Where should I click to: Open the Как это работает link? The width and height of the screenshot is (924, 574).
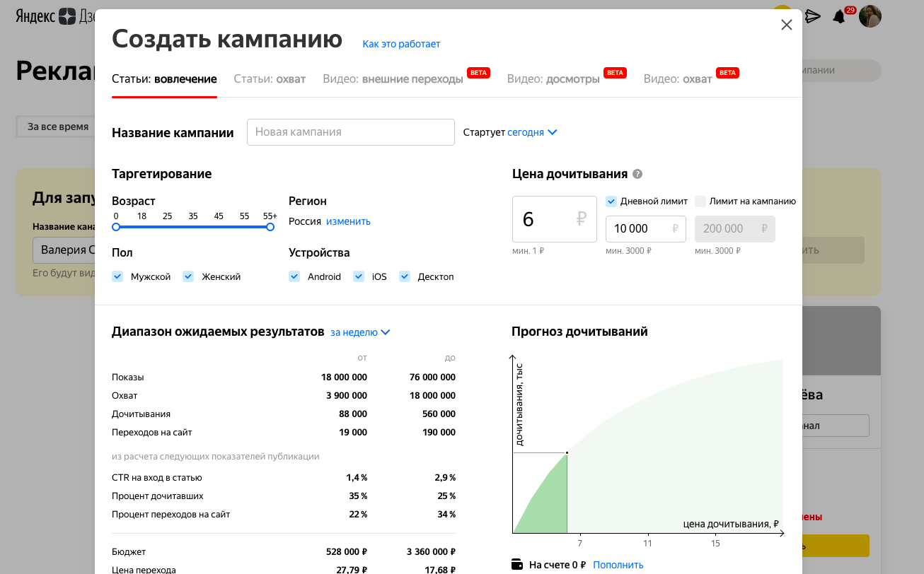(x=401, y=44)
